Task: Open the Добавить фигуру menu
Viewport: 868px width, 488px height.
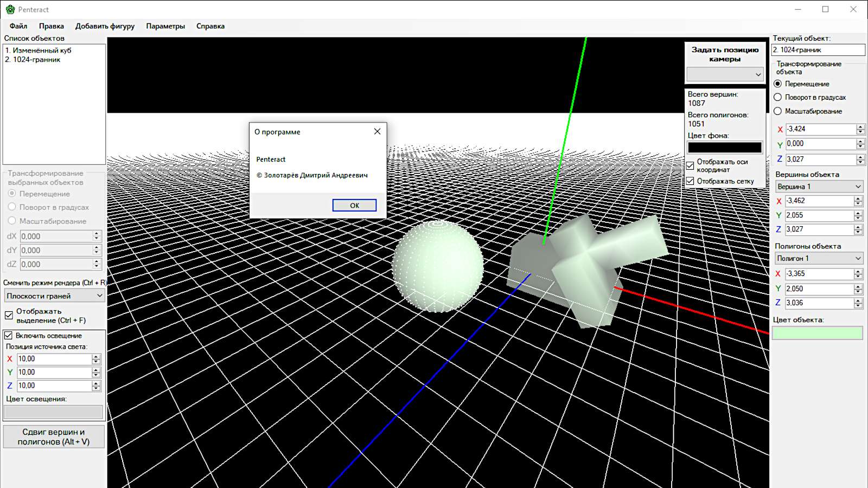Action: pyautogui.click(x=105, y=26)
